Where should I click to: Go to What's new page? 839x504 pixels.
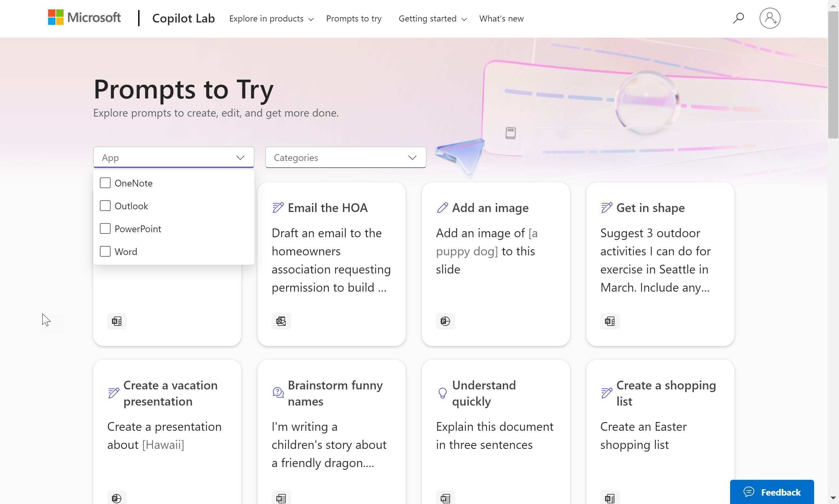(501, 19)
